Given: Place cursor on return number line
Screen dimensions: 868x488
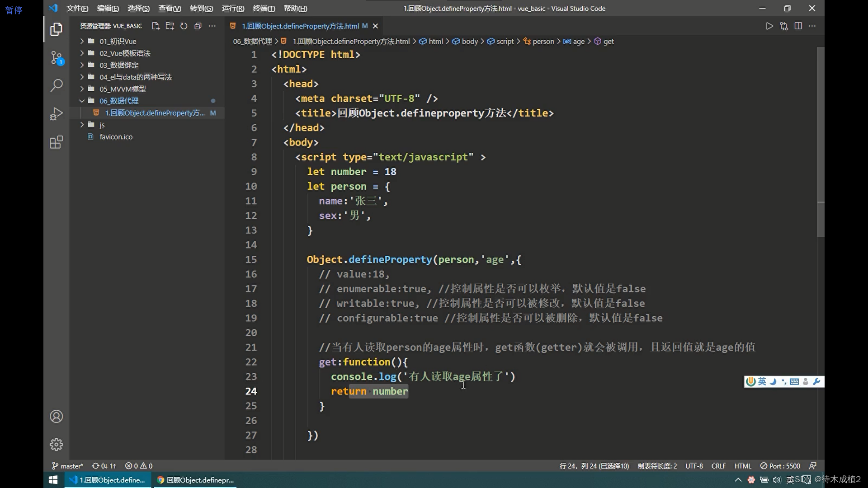Looking at the screenshot, I should (x=369, y=391).
